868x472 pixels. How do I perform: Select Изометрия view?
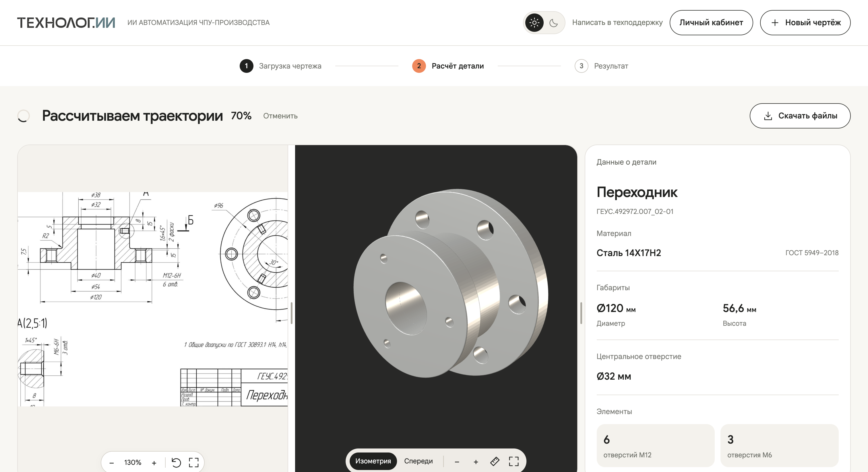373,461
